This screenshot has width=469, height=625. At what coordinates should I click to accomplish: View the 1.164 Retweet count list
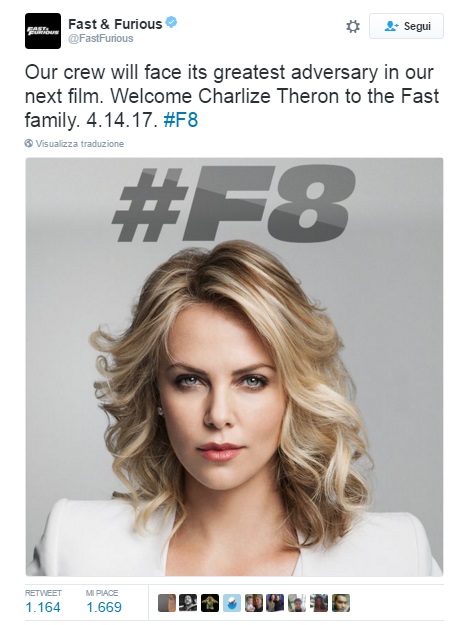(x=43, y=602)
